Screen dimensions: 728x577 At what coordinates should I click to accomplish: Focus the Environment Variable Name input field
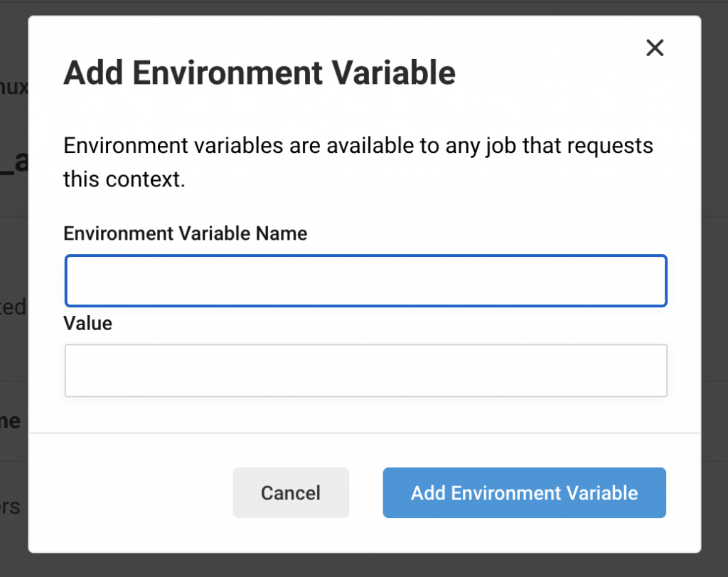click(x=365, y=281)
